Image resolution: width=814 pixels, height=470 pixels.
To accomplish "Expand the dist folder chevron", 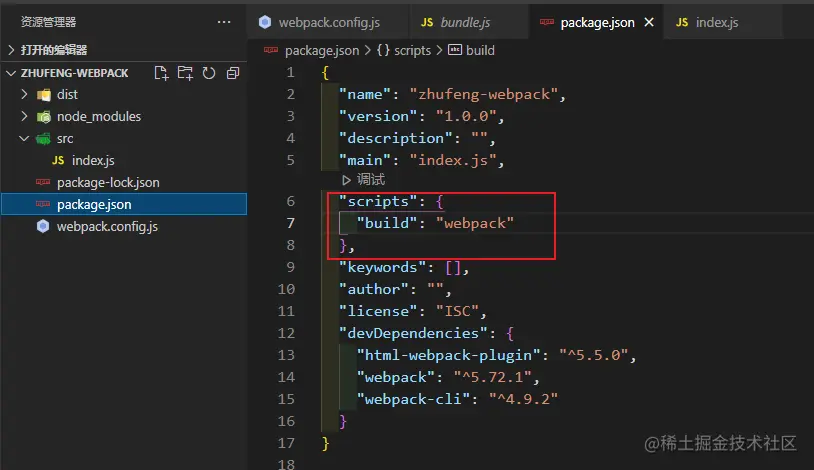I will 24,94.
